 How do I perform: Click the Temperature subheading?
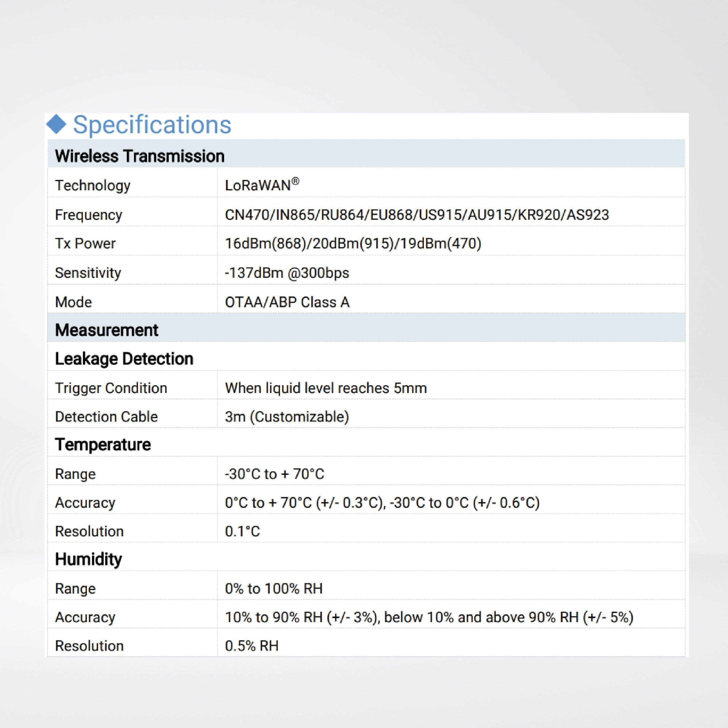click(102, 445)
